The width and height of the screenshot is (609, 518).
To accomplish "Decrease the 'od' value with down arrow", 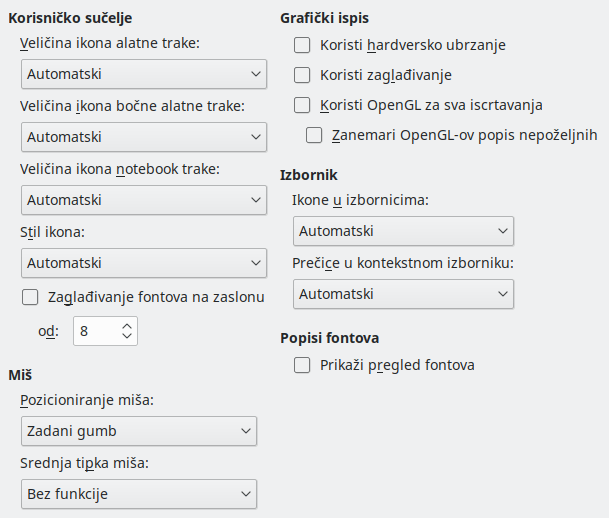I will pyautogui.click(x=127, y=336).
